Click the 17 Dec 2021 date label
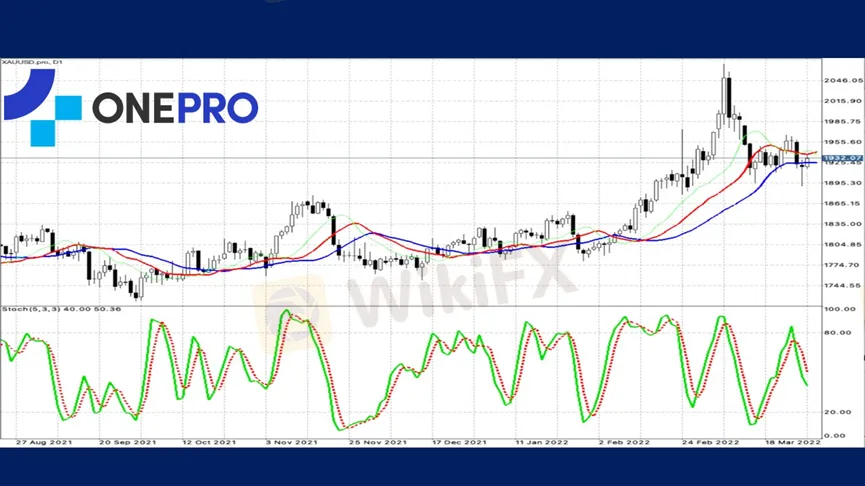Viewport: 865px width, 486px height. pos(459,442)
